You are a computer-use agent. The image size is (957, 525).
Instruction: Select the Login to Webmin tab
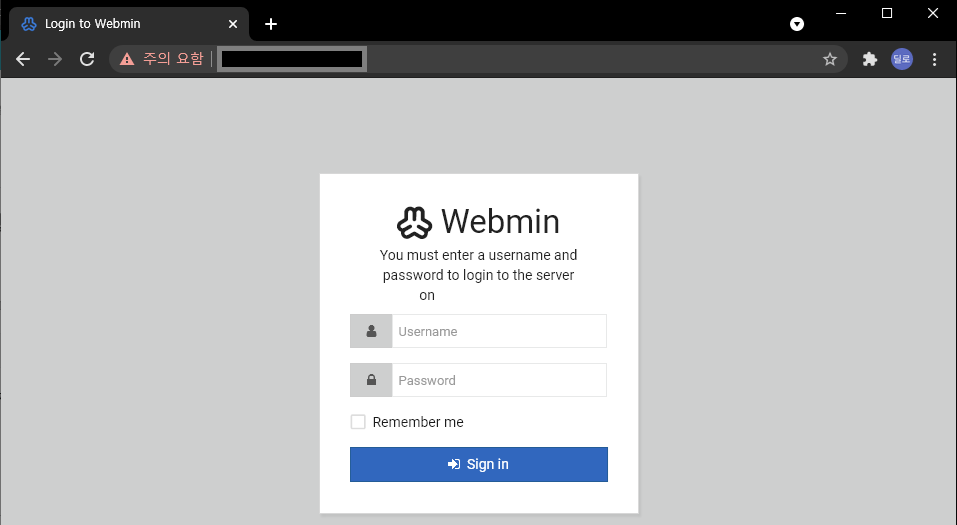[x=127, y=24]
